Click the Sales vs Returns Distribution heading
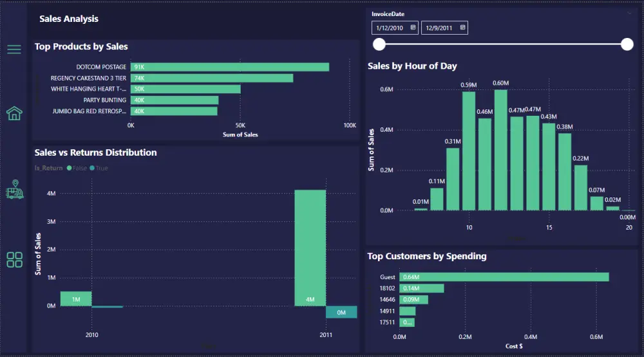 (x=95, y=152)
